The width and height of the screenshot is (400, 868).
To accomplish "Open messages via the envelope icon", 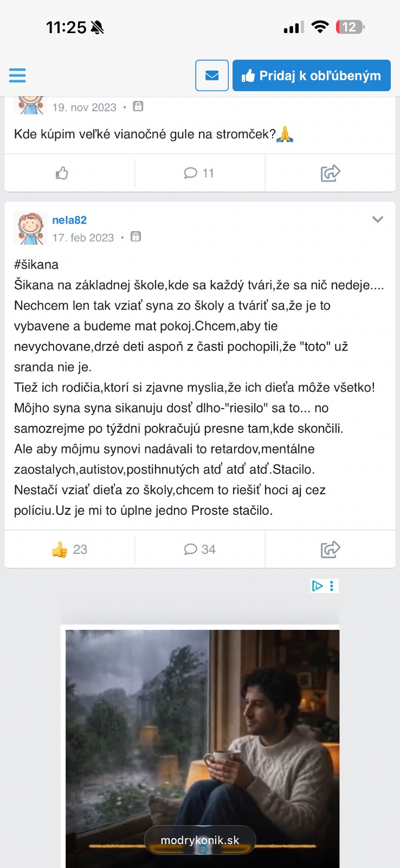I will pos(212,75).
